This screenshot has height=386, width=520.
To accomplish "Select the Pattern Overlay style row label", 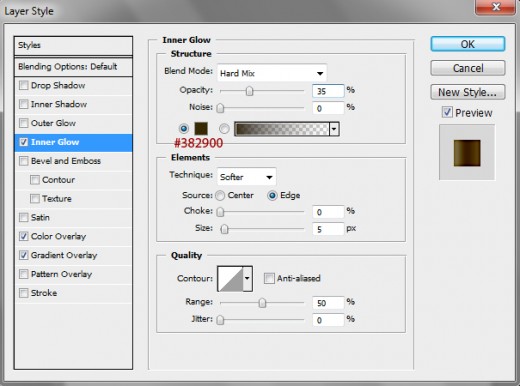I will coord(61,274).
